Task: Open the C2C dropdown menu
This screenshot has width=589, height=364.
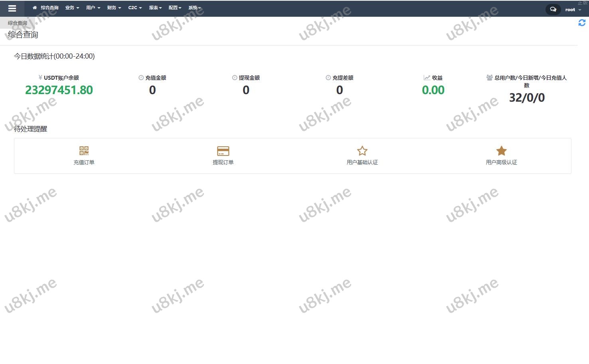Action: click(x=135, y=8)
